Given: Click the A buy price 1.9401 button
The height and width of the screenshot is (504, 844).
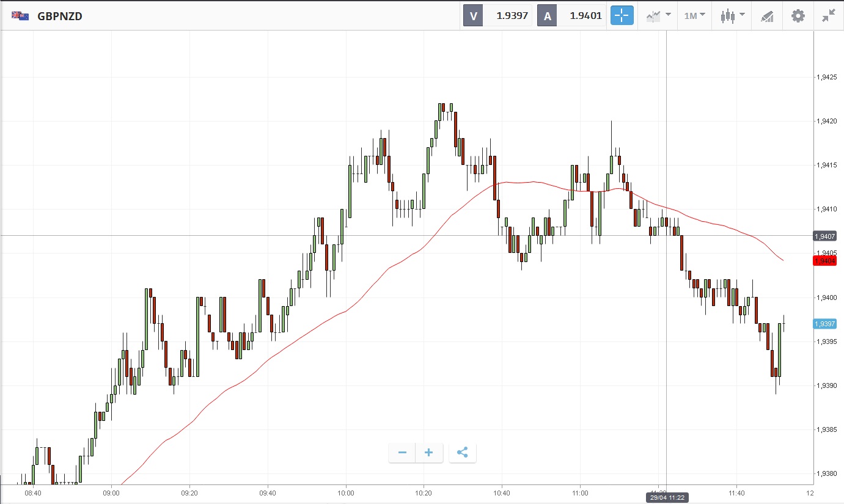Looking at the screenshot, I should 571,16.
